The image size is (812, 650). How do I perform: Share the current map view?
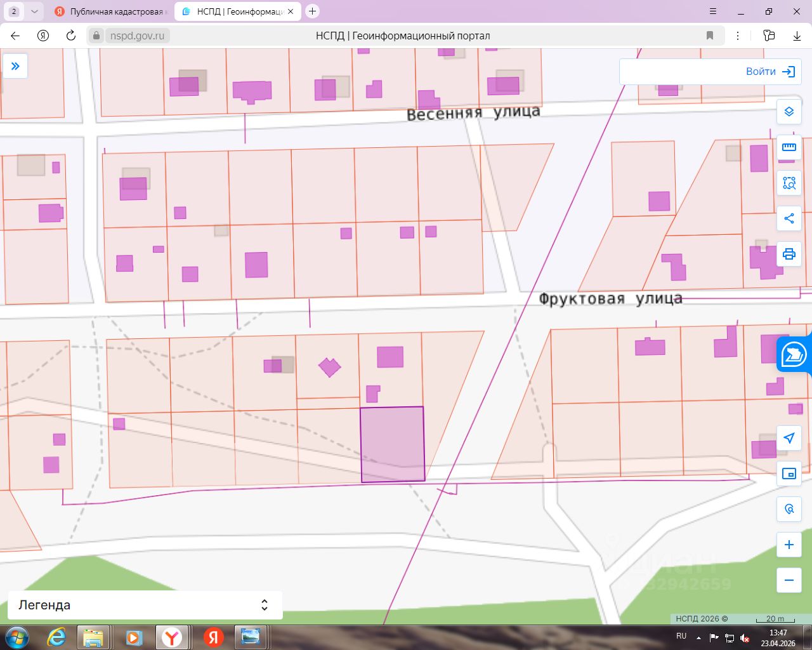click(x=789, y=218)
